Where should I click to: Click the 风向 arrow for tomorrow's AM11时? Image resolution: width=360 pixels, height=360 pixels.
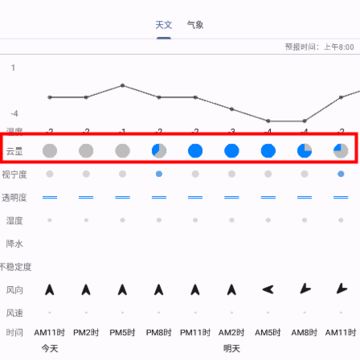click(x=341, y=289)
